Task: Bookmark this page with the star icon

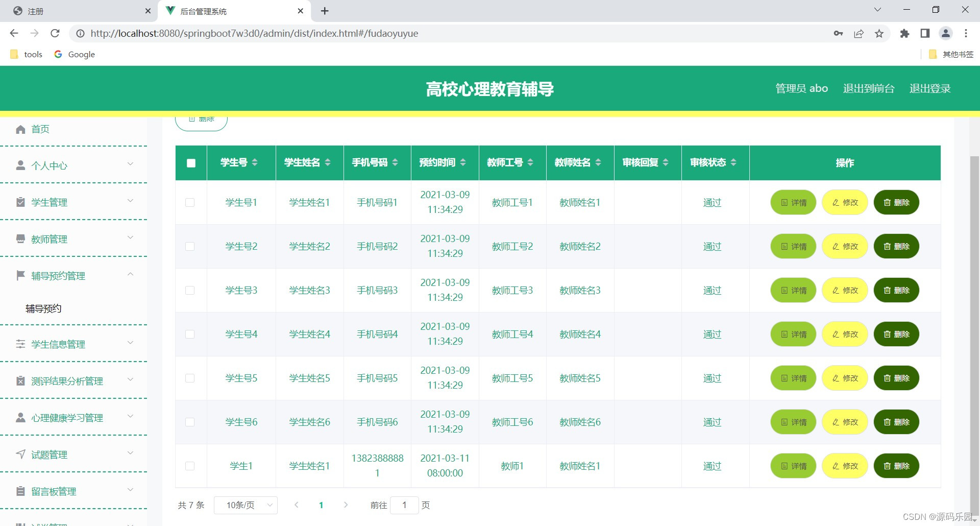Action: 879,33
